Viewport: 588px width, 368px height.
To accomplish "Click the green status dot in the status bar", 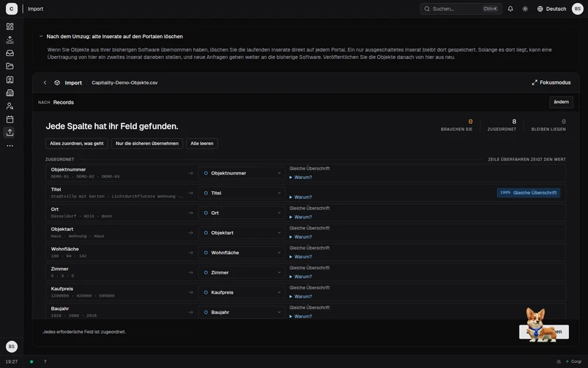I will click(32, 361).
